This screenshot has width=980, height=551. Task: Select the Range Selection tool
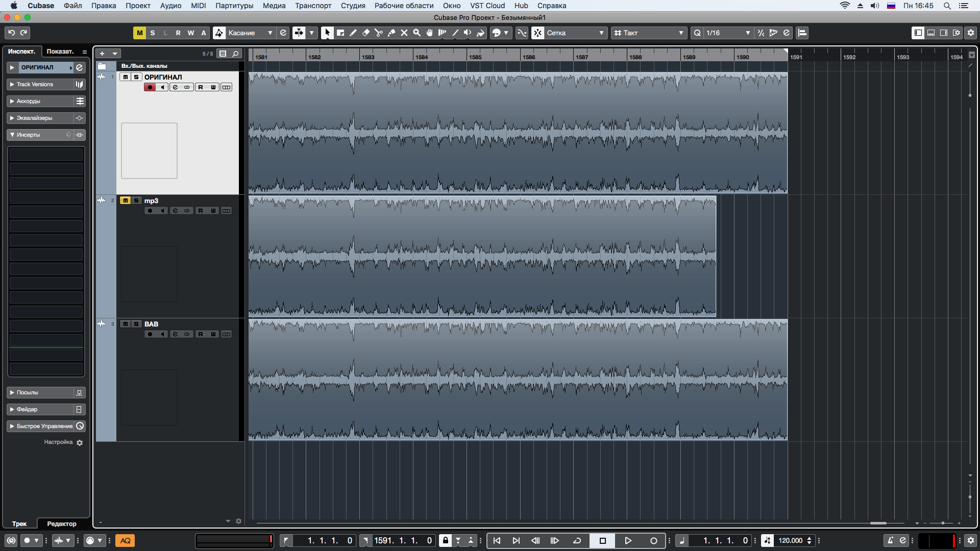coord(340,33)
